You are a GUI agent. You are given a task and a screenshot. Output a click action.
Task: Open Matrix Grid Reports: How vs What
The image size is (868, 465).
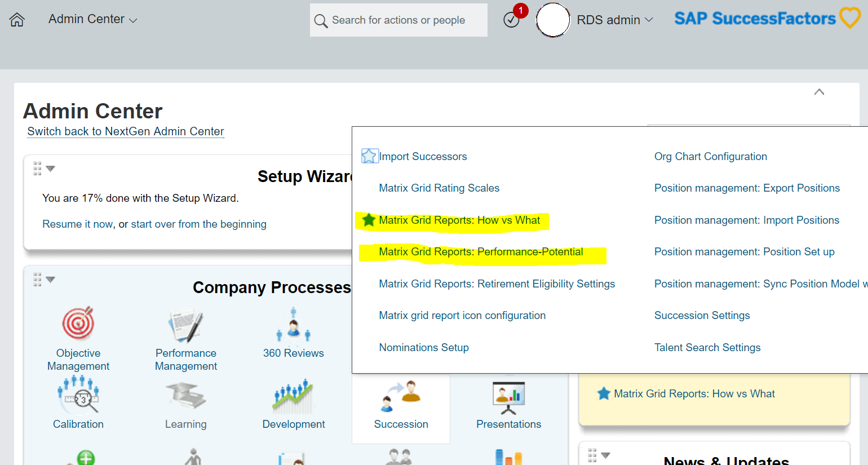[x=459, y=220]
